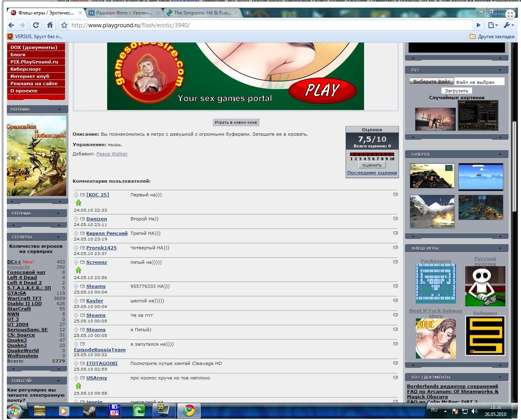The height and width of the screenshot is (420, 521).
Task: Click the green badge under [КОС 25]
Action: coord(78,203)
